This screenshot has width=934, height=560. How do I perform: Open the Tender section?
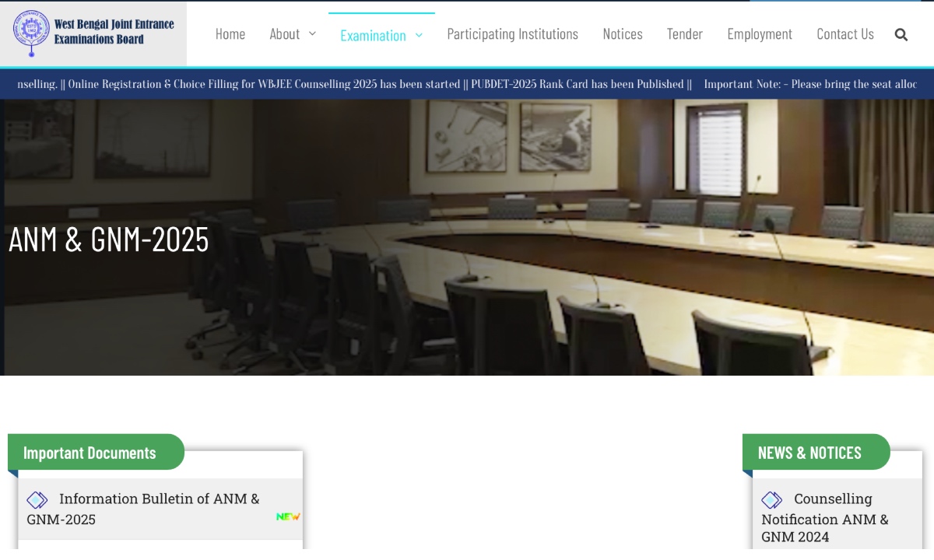[x=685, y=33]
